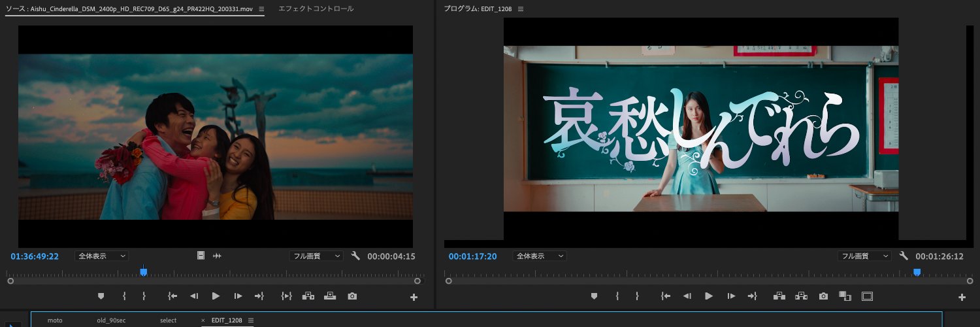The image size is (980, 327).
Task: Add marker in Source monitor
Action: [101, 296]
